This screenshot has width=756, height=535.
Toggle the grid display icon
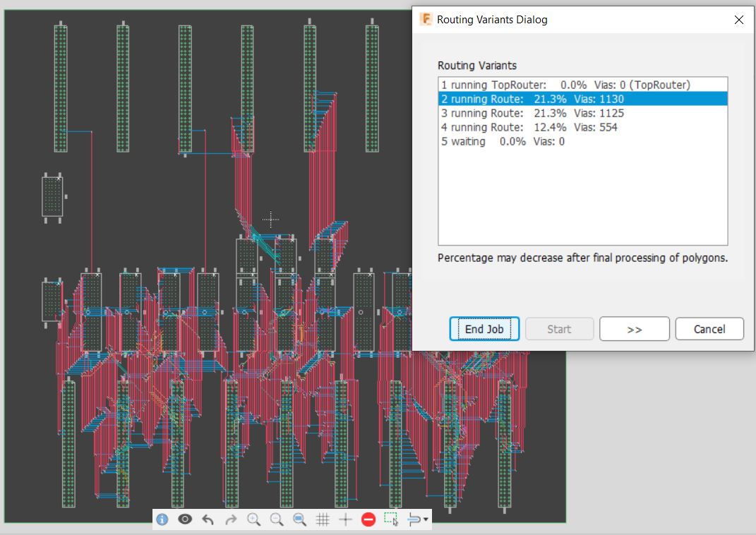click(323, 519)
